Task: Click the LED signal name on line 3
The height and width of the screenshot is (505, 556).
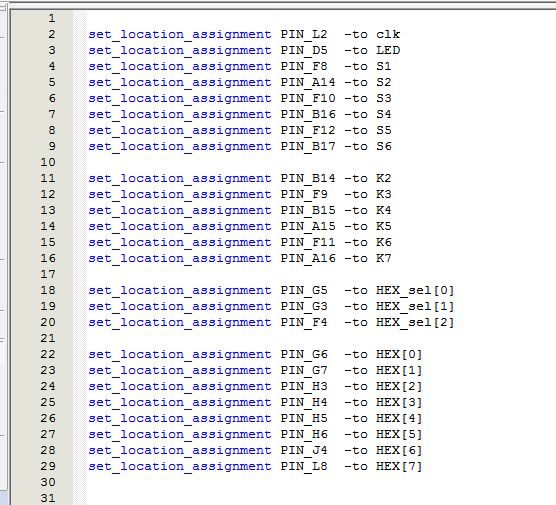Action: [388, 50]
